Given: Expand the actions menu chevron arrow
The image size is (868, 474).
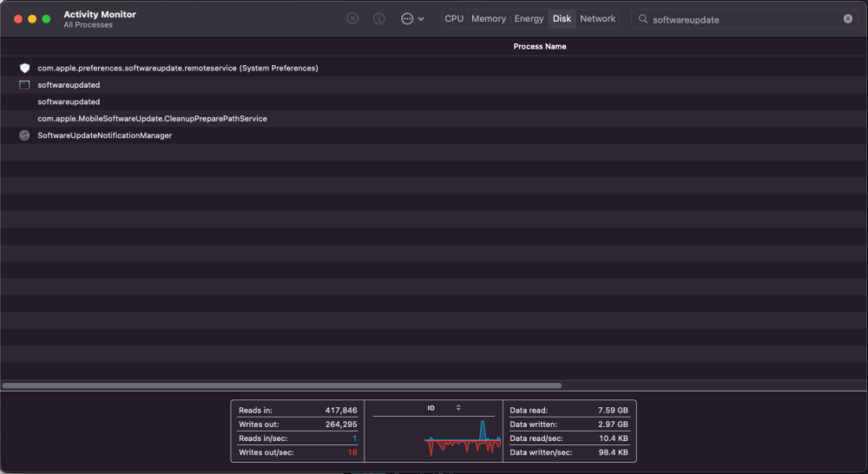Looking at the screenshot, I should pyautogui.click(x=421, y=19).
